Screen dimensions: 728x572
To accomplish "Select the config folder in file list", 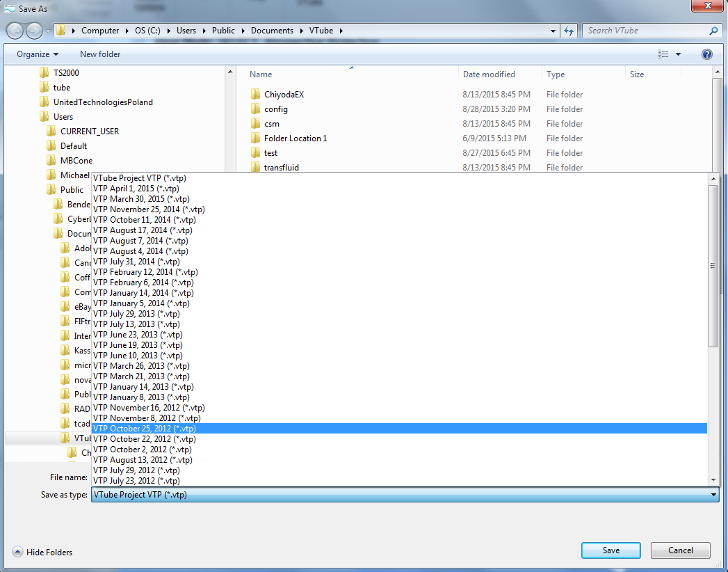I will (275, 109).
